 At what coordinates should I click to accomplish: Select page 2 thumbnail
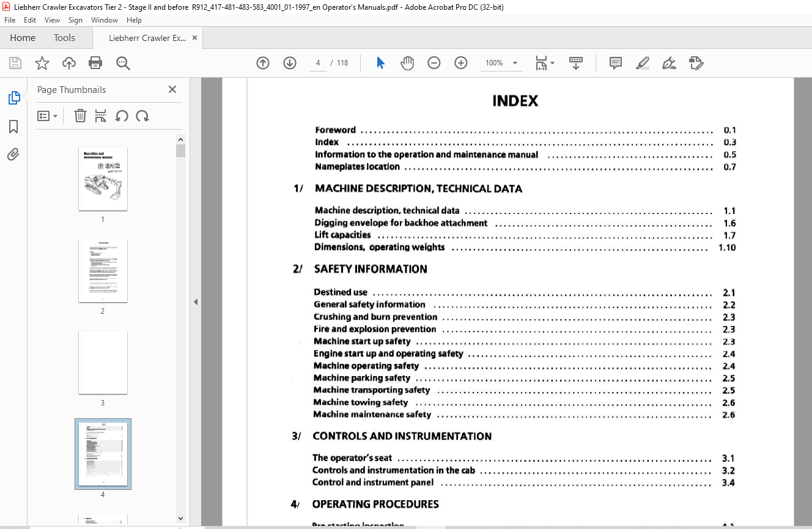pyautogui.click(x=103, y=270)
